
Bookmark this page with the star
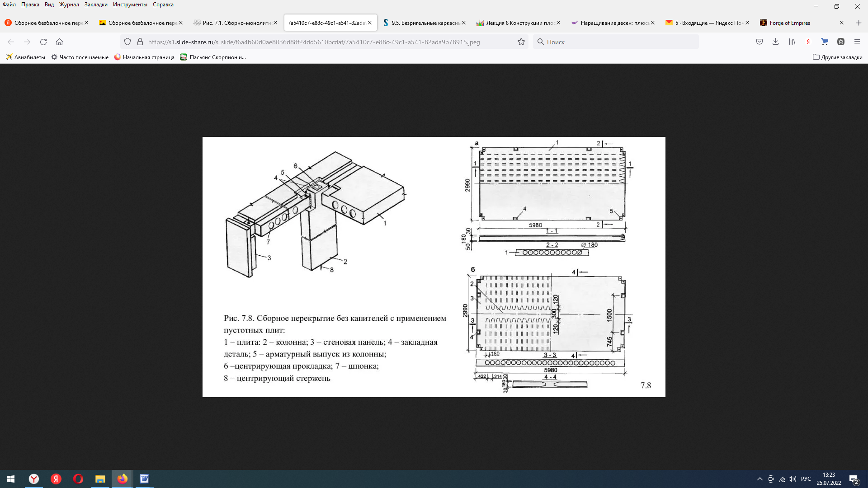(x=521, y=42)
